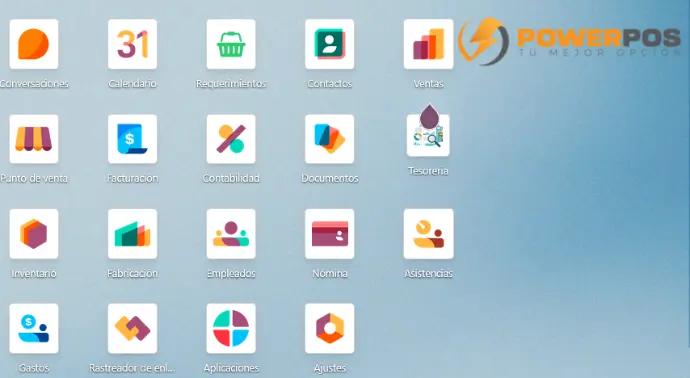Viewport: 690px width, 378px height.
Task: Open the Conversaciones app
Action: tap(34, 44)
